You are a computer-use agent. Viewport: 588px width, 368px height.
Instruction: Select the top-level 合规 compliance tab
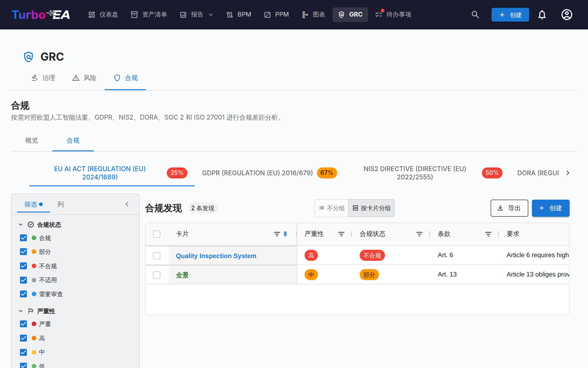click(x=125, y=78)
